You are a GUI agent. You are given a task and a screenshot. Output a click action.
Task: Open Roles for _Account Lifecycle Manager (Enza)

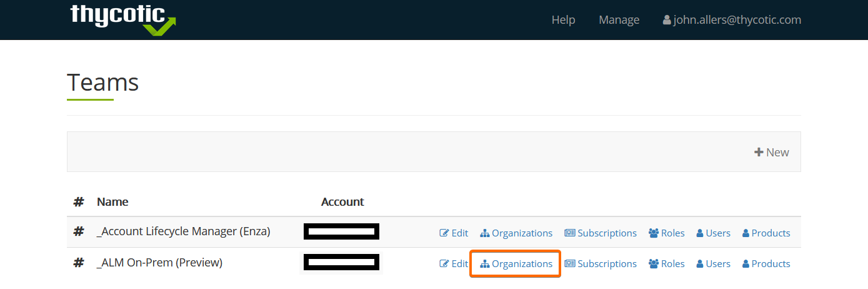point(667,233)
